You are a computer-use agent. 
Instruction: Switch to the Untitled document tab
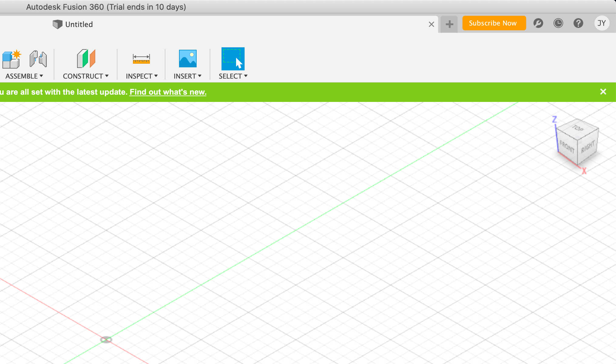[x=79, y=24]
